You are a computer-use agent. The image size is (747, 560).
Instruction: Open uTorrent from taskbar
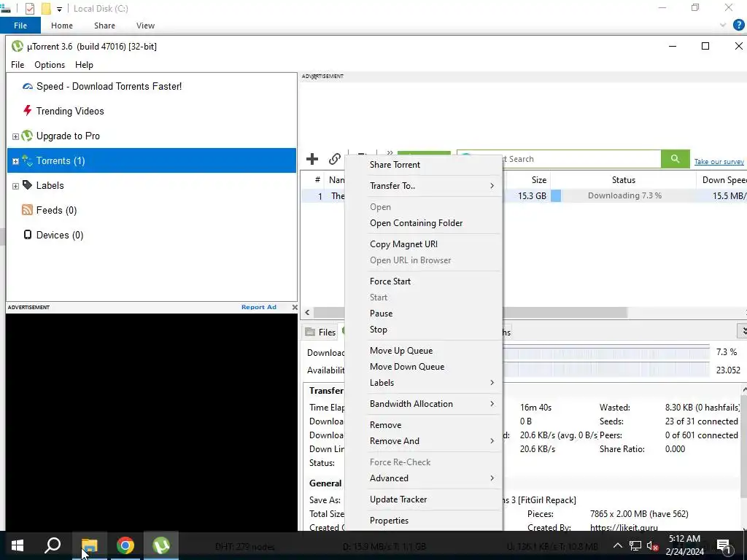(161, 545)
